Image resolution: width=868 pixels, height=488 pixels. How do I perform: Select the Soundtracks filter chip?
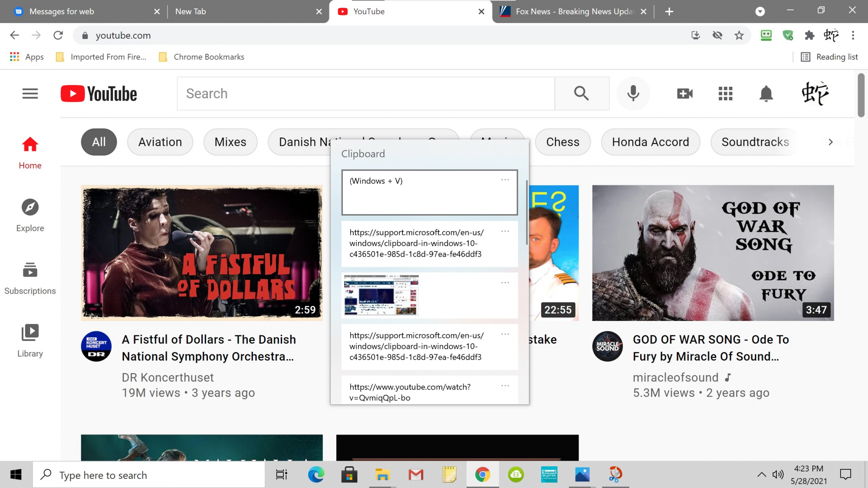tap(755, 142)
